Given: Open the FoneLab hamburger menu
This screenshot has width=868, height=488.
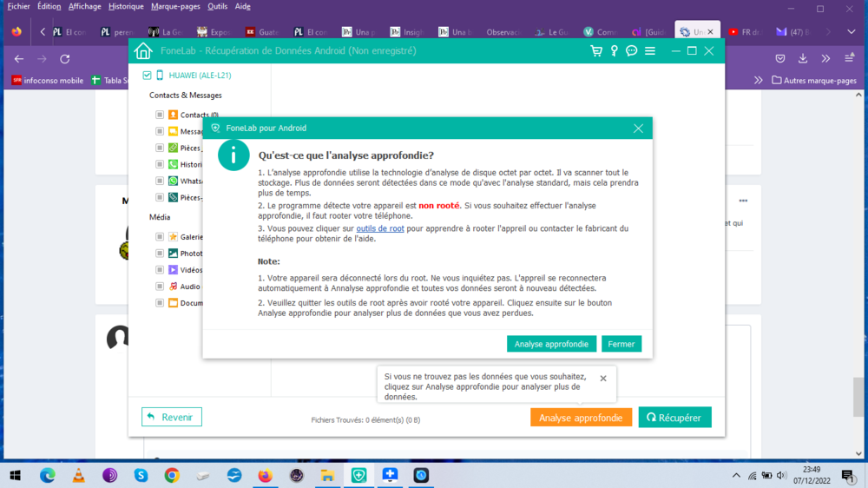Looking at the screenshot, I should point(650,51).
